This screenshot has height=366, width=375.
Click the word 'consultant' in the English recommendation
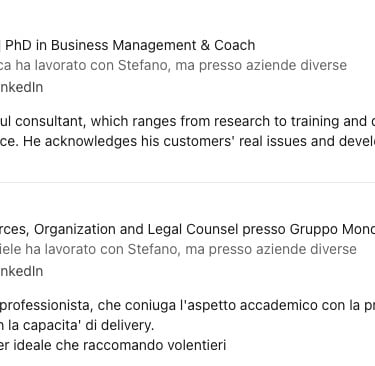click(x=51, y=121)
